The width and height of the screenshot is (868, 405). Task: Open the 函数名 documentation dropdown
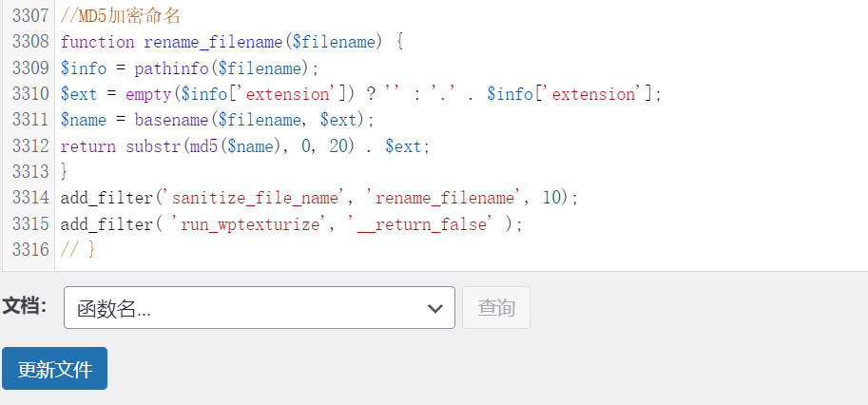click(x=259, y=308)
